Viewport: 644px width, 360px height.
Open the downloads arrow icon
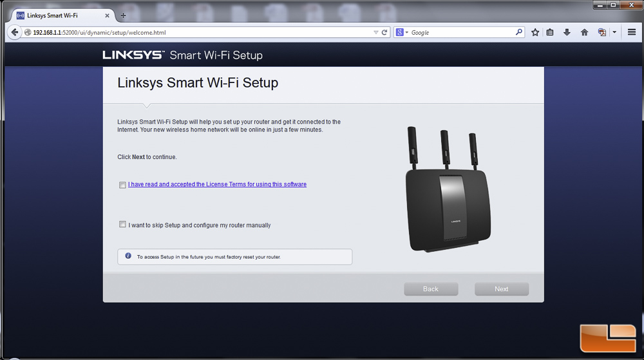[x=567, y=32]
